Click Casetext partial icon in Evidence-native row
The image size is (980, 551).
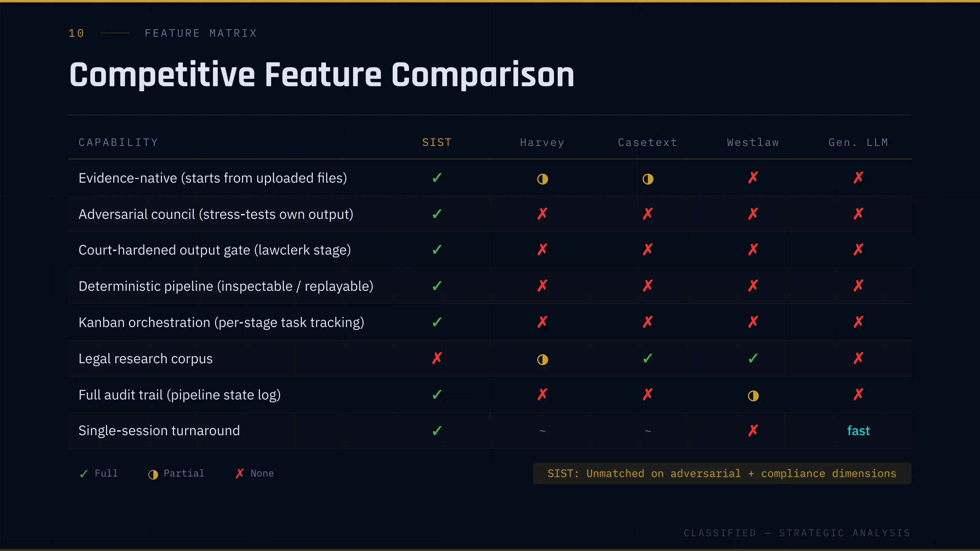(648, 179)
